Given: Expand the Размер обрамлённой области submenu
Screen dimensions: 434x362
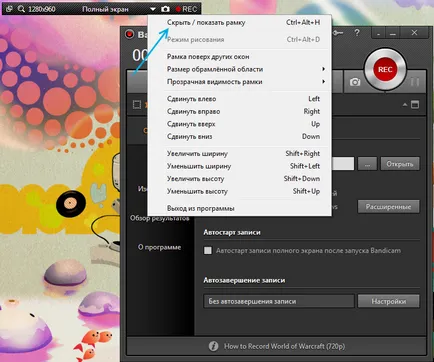Looking at the screenshot, I should (x=240, y=69).
